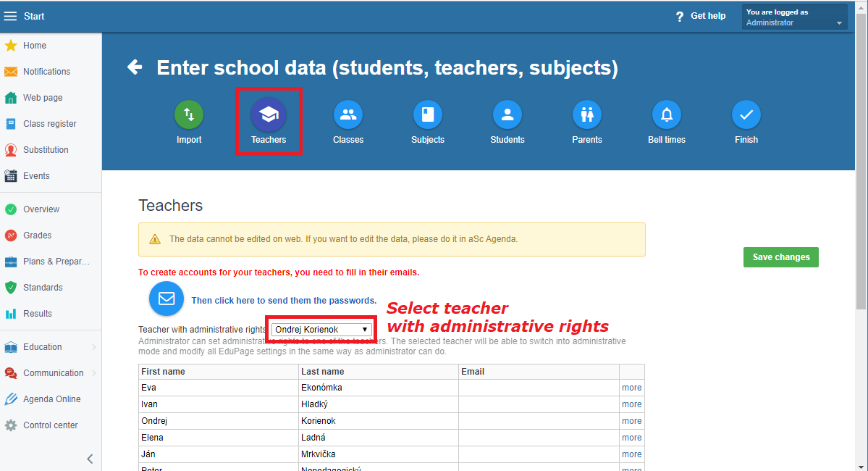
Task: Click 'more' link for Eva Ekonómka
Action: [631, 388]
